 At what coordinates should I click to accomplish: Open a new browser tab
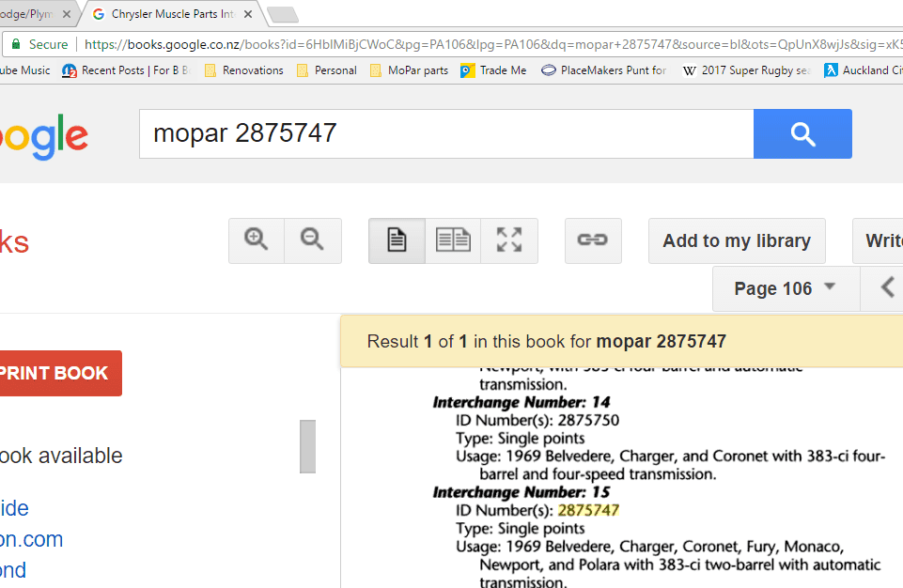pos(283,14)
